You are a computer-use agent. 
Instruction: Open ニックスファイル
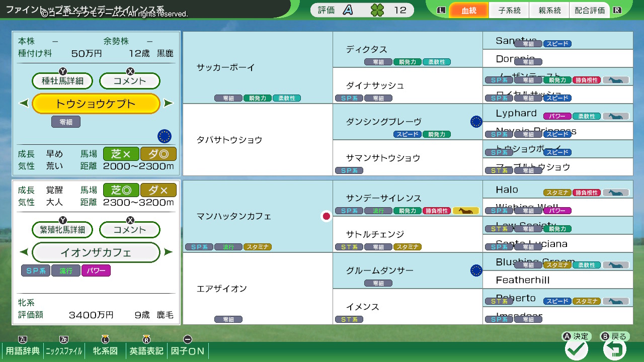pos(64,350)
